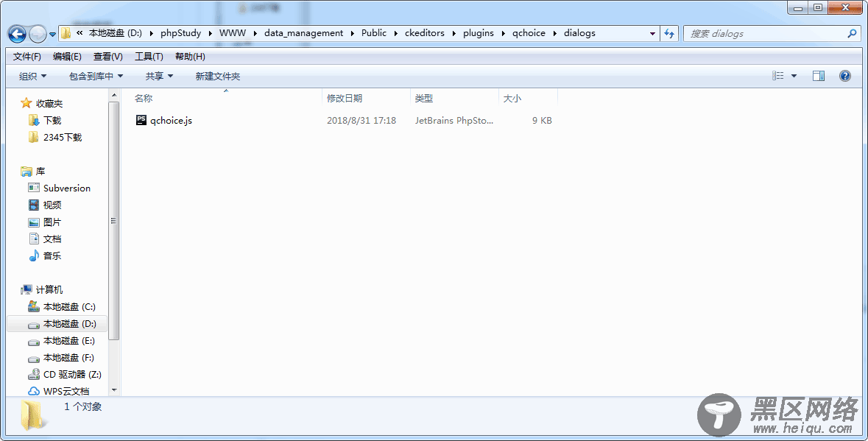Click the 新建文件夹 button
The image size is (868, 441).
217,76
